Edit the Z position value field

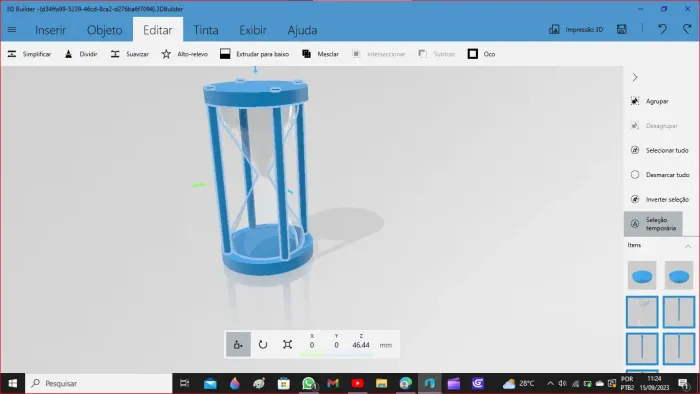pos(361,345)
